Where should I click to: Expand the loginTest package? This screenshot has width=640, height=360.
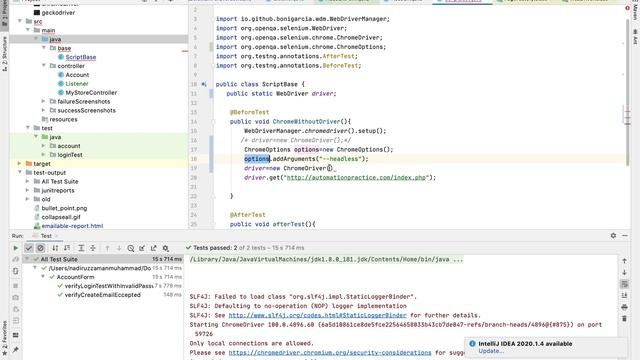44,155
